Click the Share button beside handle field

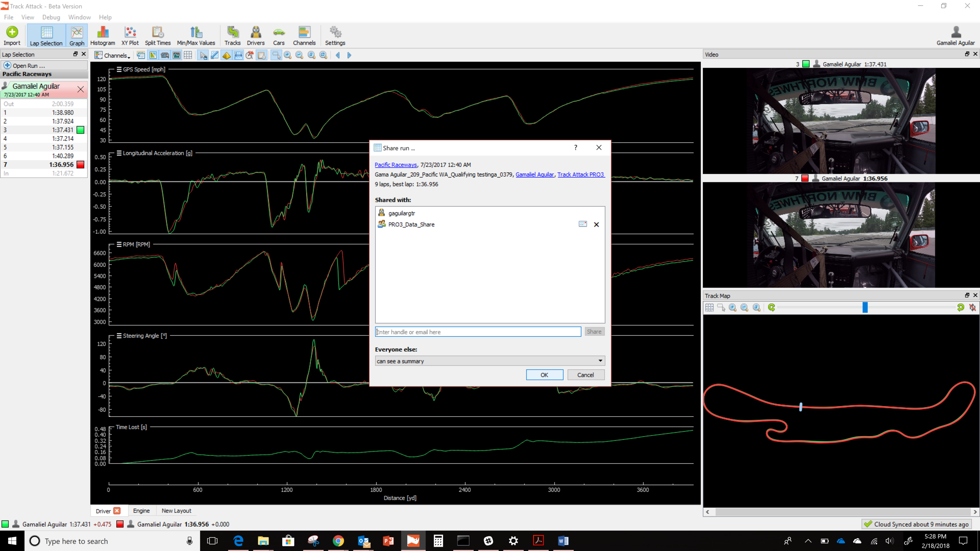click(x=594, y=332)
